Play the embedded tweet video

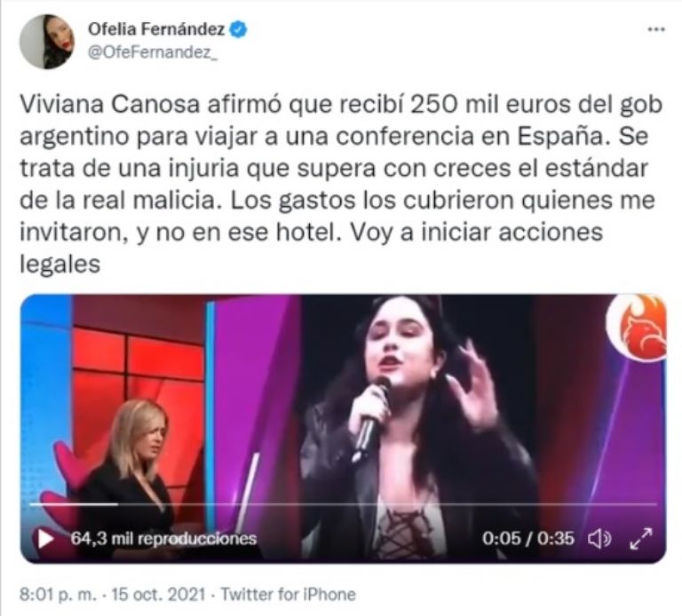click(x=45, y=539)
